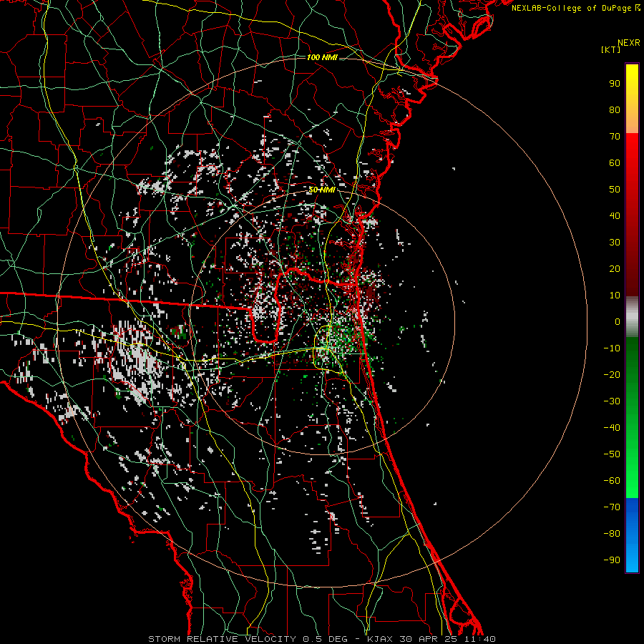Click the blue bottom segment of the color bar

tap(632, 535)
